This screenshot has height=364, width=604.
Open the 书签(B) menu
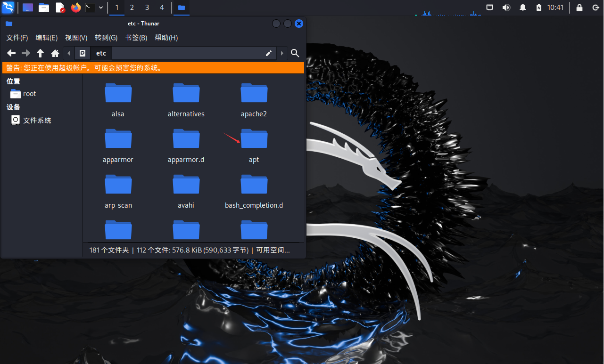pyautogui.click(x=136, y=38)
